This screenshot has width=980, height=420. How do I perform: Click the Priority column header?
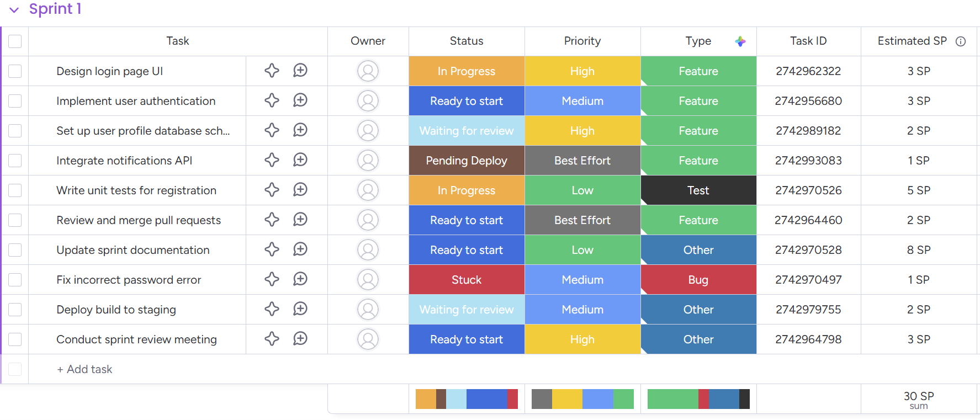tap(582, 41)
